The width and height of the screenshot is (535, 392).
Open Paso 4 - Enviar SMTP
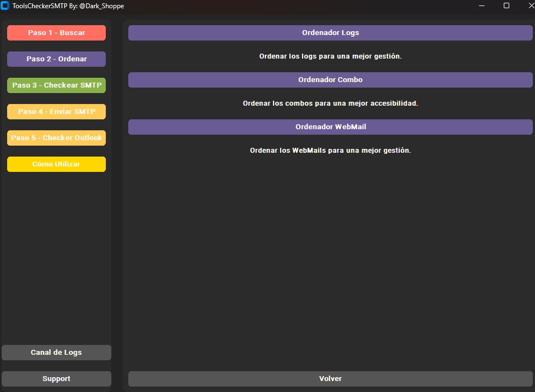click(56, 111)
